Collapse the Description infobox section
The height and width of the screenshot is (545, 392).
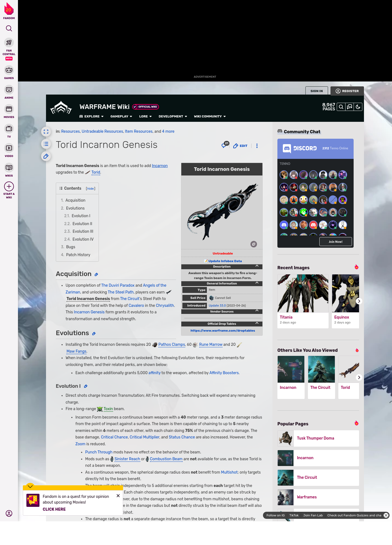[x=257, y=266]
